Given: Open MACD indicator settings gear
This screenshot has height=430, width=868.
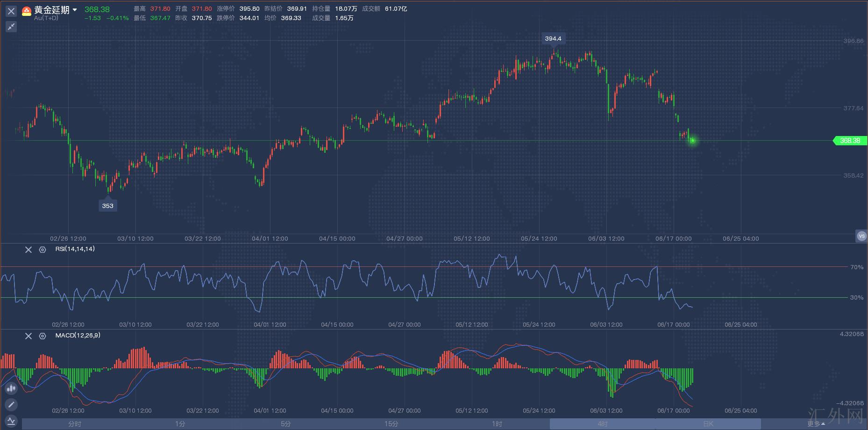Looking at the screenshot, I should (43, 336).
